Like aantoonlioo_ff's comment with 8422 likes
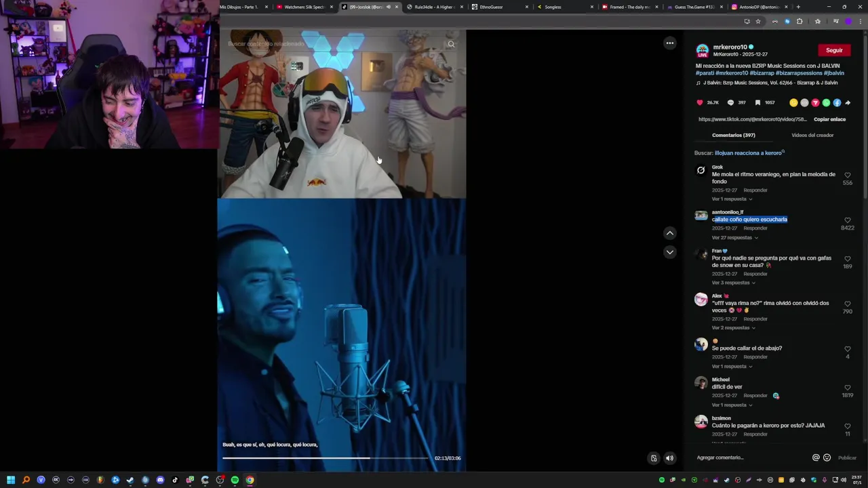Viewport: 868px width, 488px height. click(x=847, y=220)
